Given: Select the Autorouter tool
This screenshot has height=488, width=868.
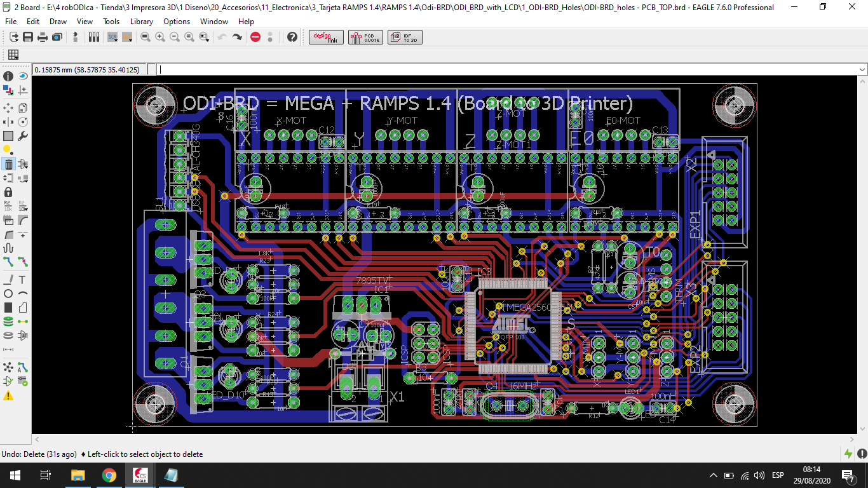Looking at the screenshot, I should pyautogui.click(x=23, y=367).
